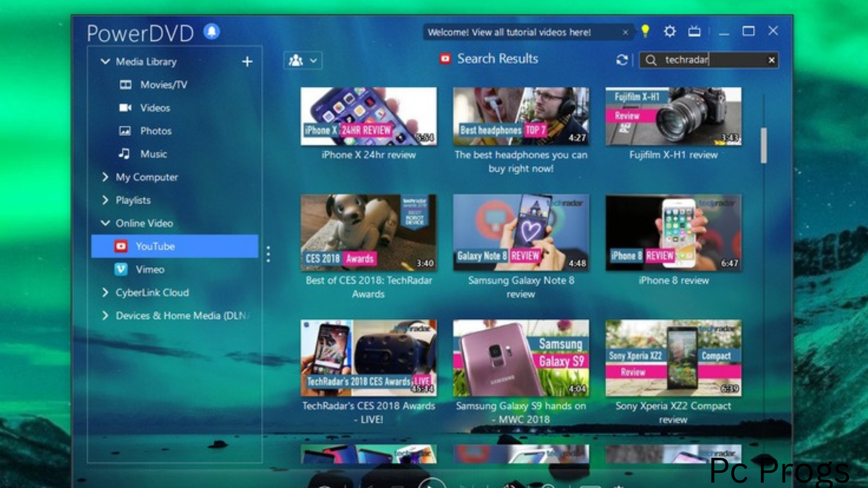Viewport: 868px width, 488px height.
Task: Play the CES 2018 Awards thumbnail
Action: coord(368,233)
